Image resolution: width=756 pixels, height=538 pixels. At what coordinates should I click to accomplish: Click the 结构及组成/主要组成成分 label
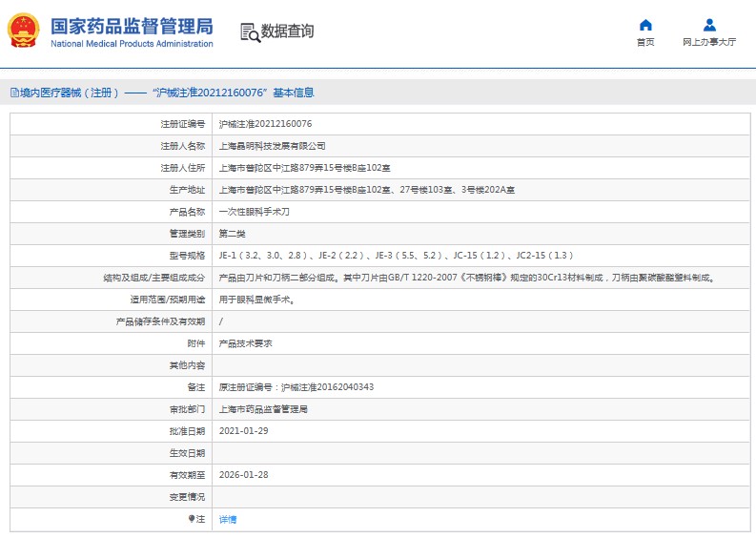(x=154, y=278)
